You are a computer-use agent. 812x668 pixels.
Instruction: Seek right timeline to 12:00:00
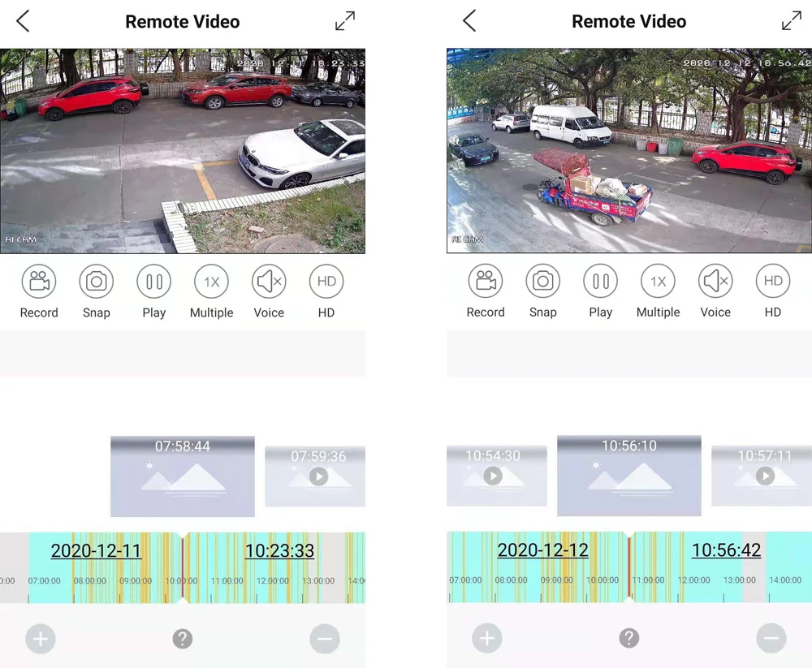pos(694,580)
